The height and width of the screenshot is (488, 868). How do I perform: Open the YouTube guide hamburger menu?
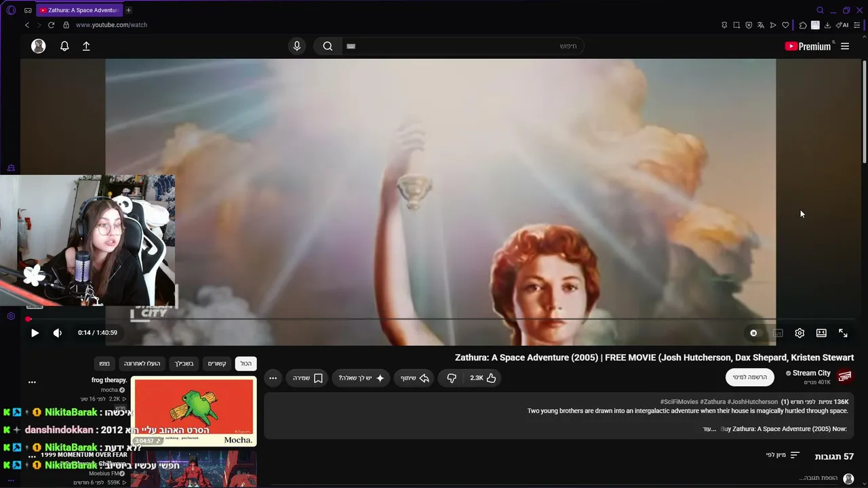[x=845, y=46]
